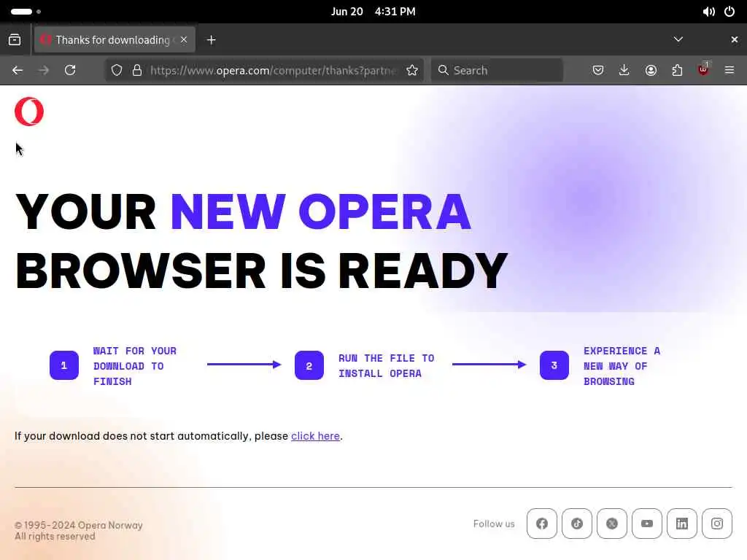The image size is (747, 560).
Task: Open the system volume indicator
Action: tap(708, 12)
